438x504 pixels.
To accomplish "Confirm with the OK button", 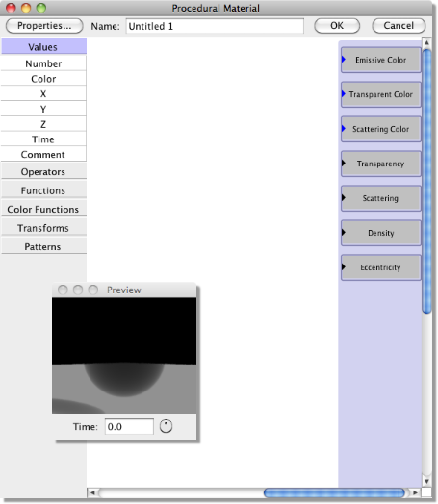I will pos(337,26).
